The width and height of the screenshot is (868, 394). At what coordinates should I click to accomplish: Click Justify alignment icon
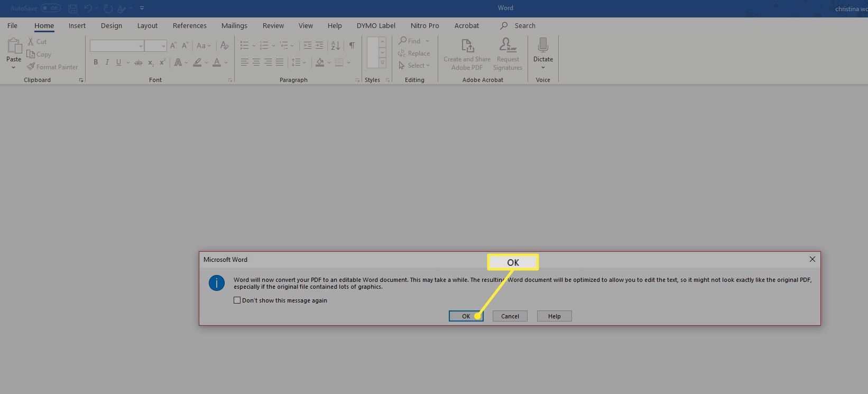coord(279,62)
